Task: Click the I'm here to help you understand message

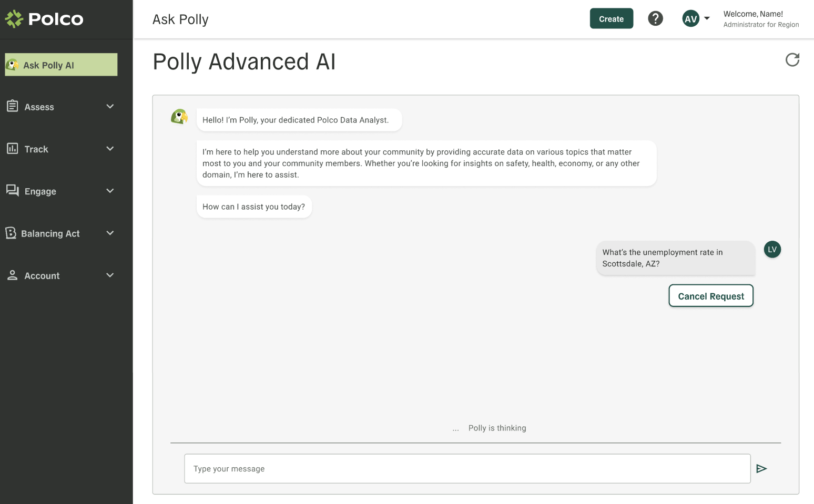Action: [426, 163]
